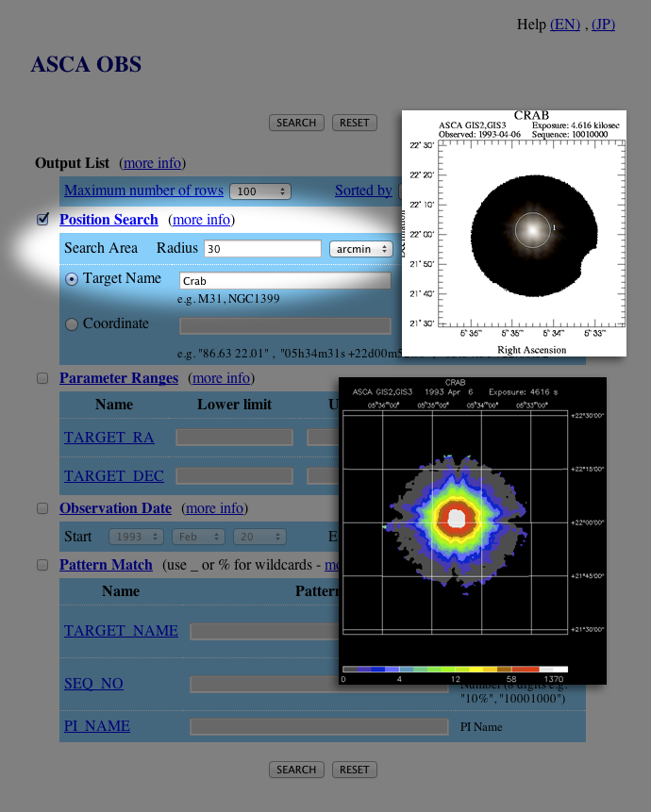Image resolution: width=651 pixels, height=812 pixels.
Task: Click the bottom SEARCH button
Action: pos(296,770)
